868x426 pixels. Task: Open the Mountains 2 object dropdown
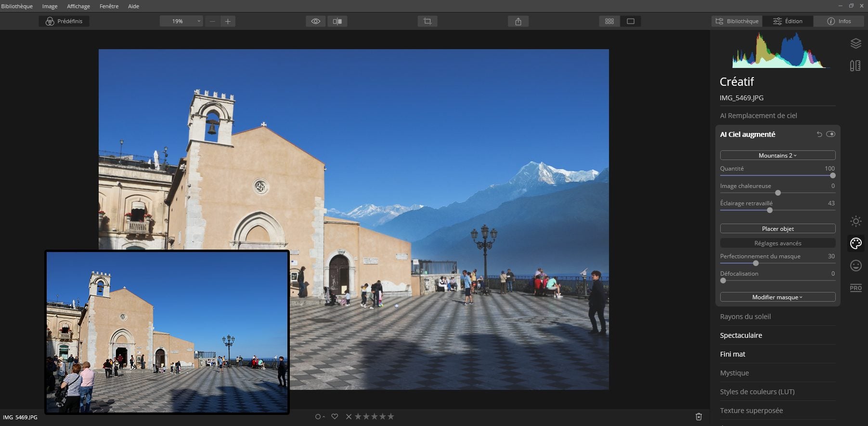click(x=777, y=155)
